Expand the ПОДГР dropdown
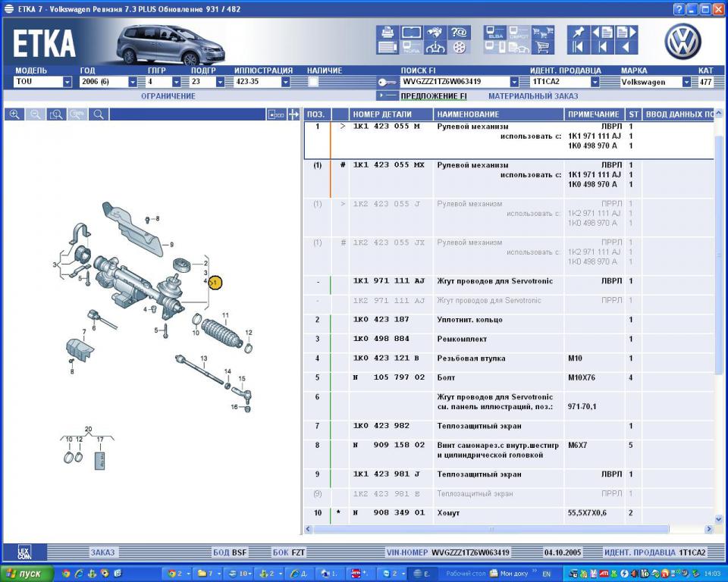Image resolution: width=728 pixels, height=582 pixels. (x=220, y=82)
